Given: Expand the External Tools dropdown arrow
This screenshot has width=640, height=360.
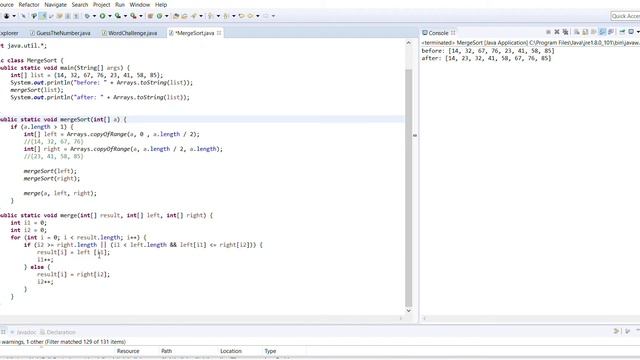Looking at the screenshot, I should [x=141, y=16].
